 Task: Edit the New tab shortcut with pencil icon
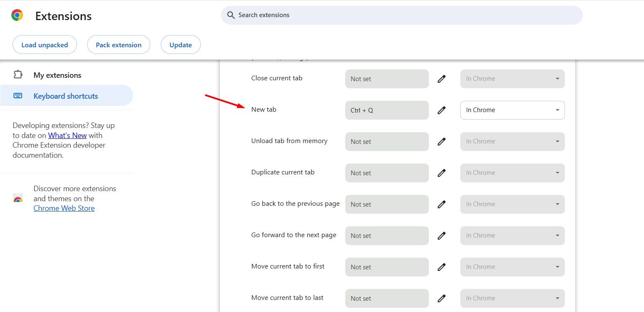tap(441, 110)
